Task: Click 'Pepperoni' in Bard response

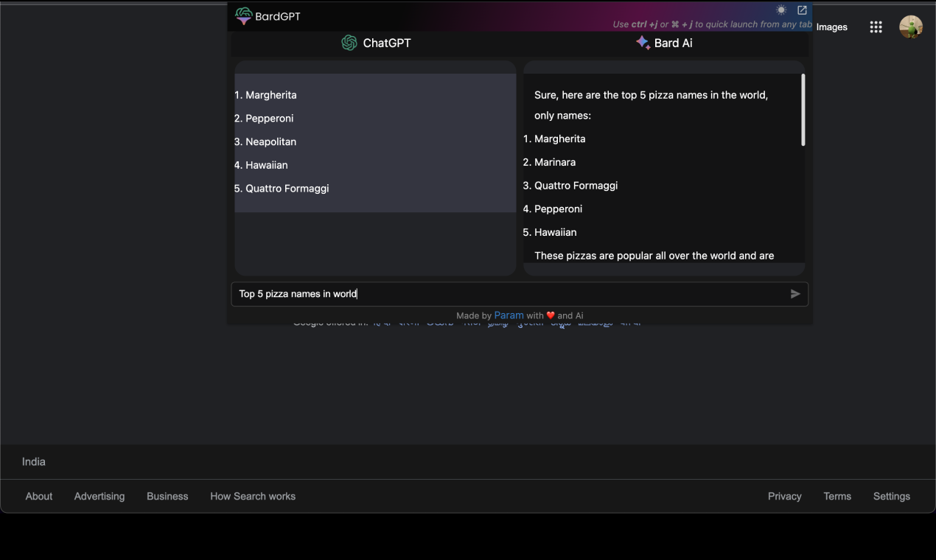Action: point(559,209)
